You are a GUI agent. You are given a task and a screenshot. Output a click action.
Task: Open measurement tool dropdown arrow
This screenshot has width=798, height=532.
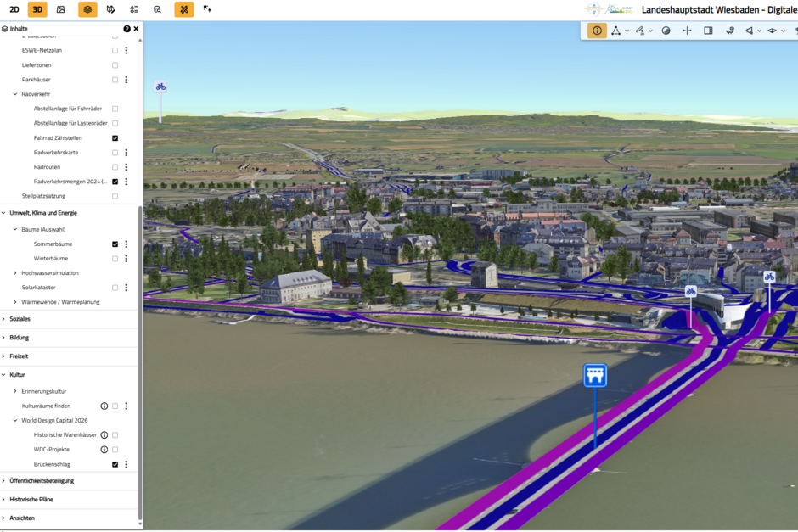tap(627, 31)
